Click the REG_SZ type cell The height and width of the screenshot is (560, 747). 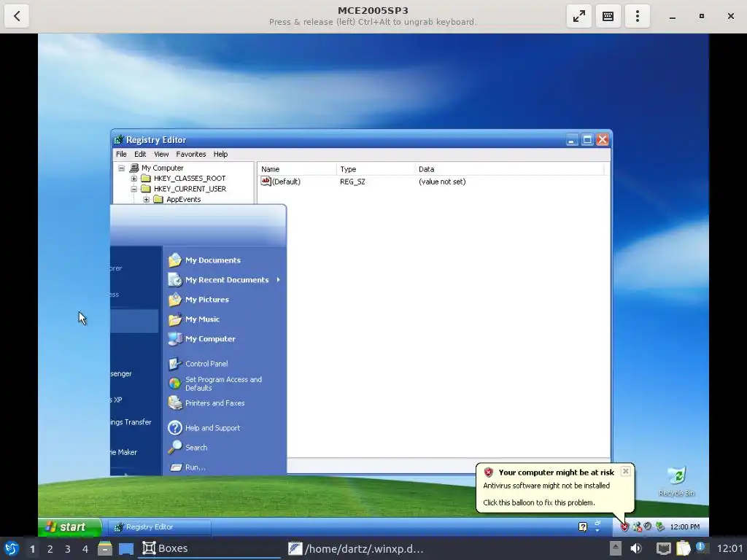(x=352, y=182)
